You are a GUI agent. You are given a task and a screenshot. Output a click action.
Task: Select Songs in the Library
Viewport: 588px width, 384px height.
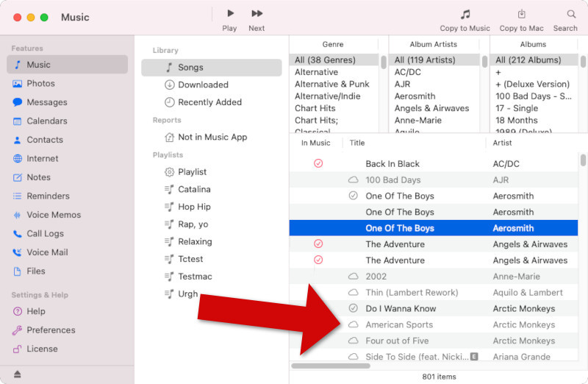click(212, 68)
